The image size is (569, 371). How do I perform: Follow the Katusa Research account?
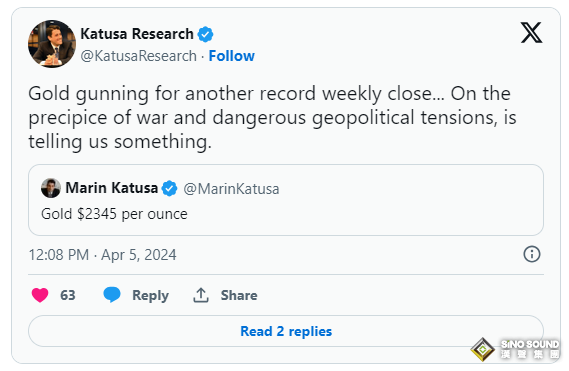coord(232,56)
